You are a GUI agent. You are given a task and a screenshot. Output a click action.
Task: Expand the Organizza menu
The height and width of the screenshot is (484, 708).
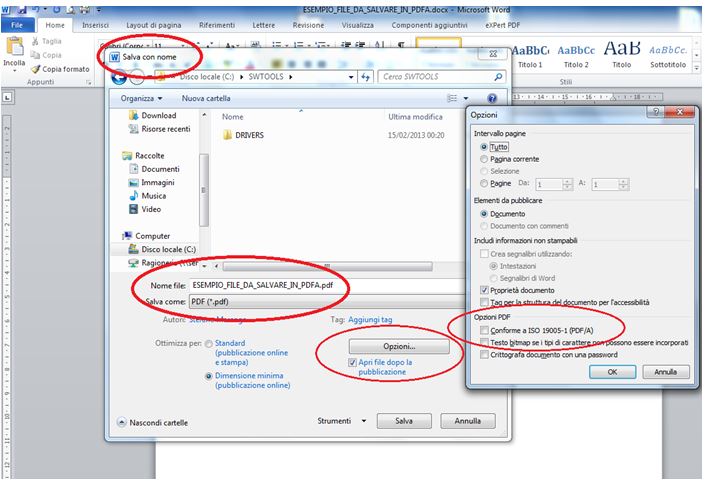click(x=141, y=98)
